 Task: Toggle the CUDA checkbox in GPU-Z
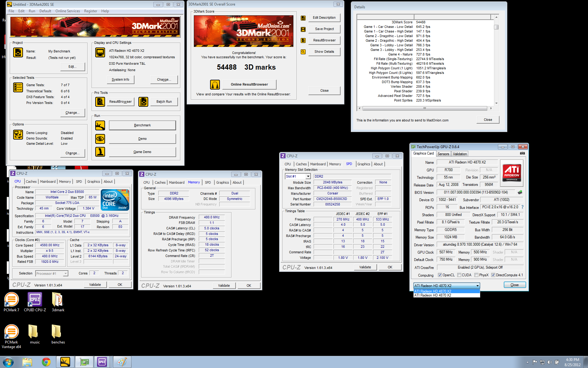(459, 275)
